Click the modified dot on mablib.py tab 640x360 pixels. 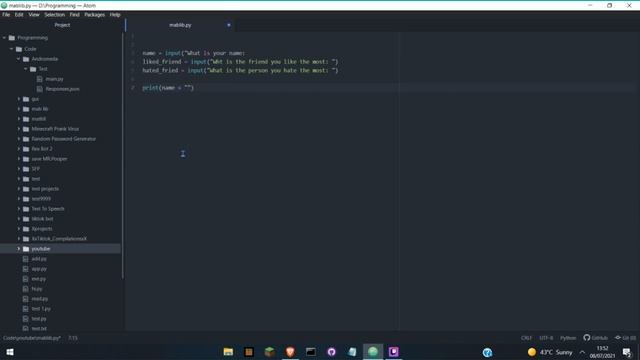point(229,25)
